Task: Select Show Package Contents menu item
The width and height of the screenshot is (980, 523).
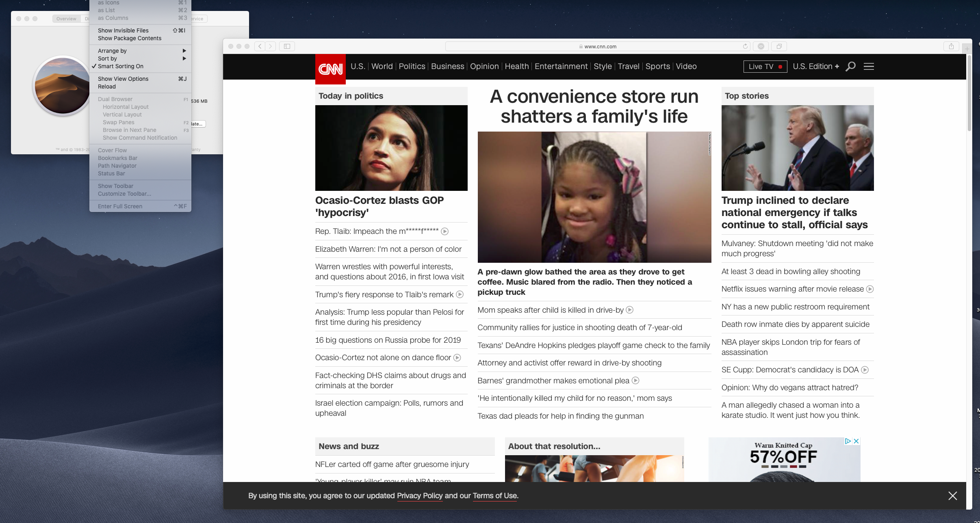Action: point(140,38)
